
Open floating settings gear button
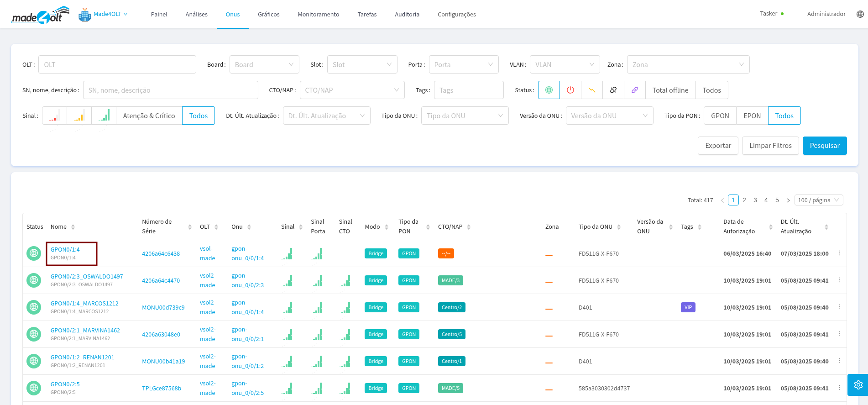[858, 385]
